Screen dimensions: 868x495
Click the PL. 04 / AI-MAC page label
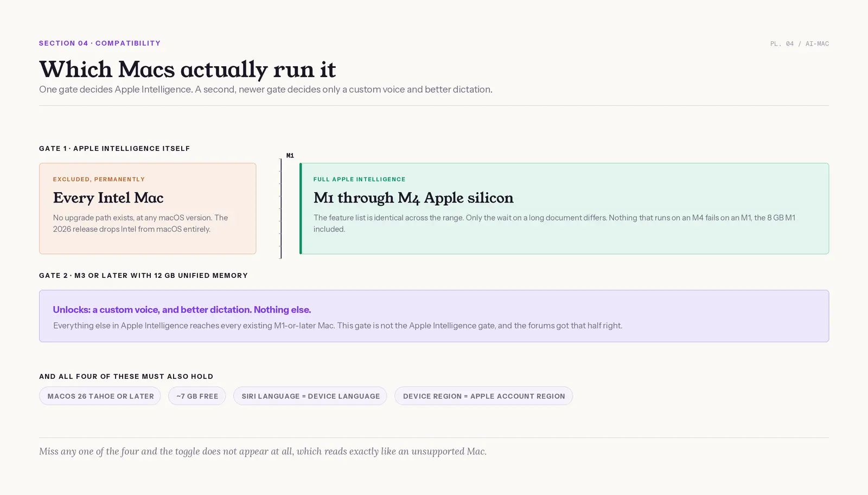tap(799, 43)
